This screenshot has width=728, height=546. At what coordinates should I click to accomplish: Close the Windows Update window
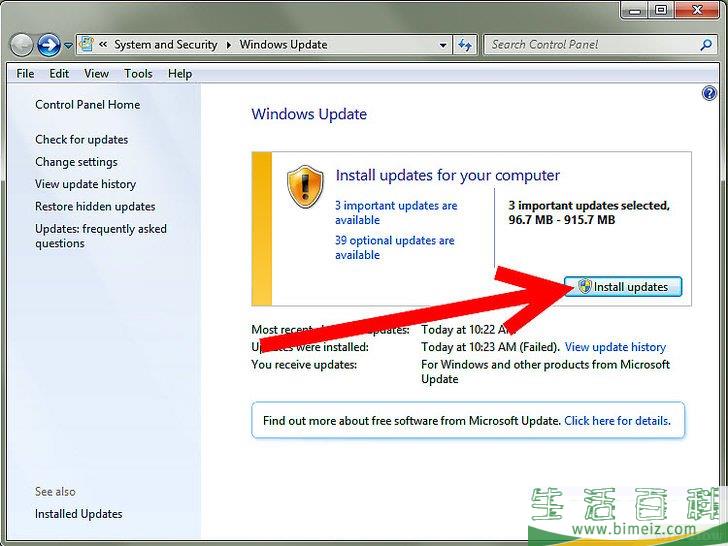(696, 10)
